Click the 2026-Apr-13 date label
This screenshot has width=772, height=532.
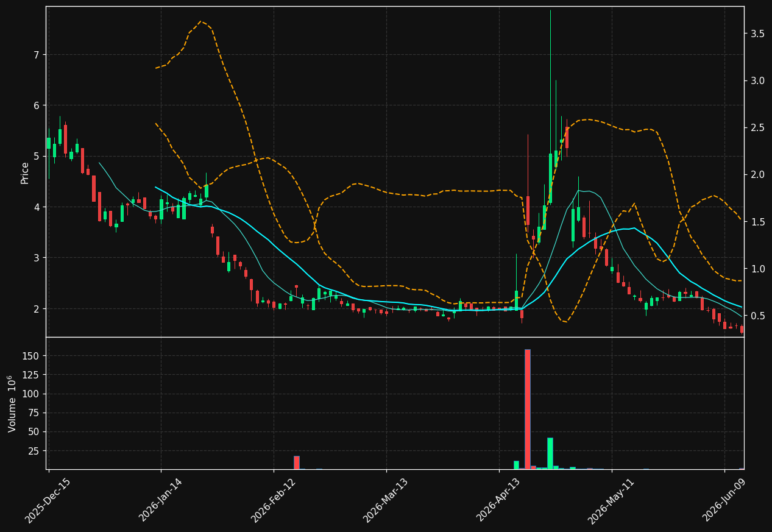(498, 500)
